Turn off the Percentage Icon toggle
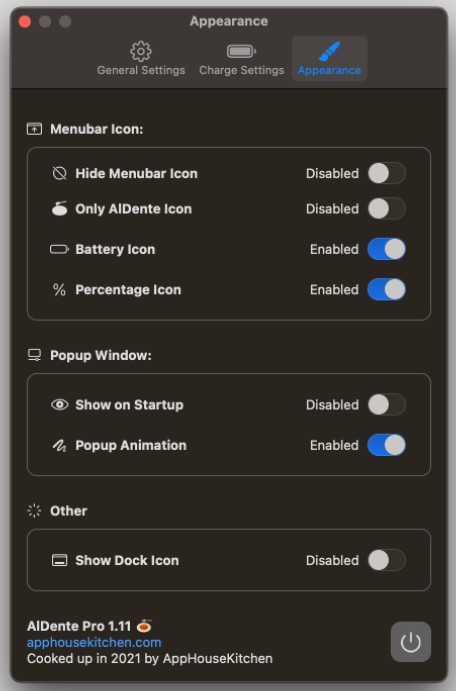Screen dimensions: 456x691 tap(387, 290)
